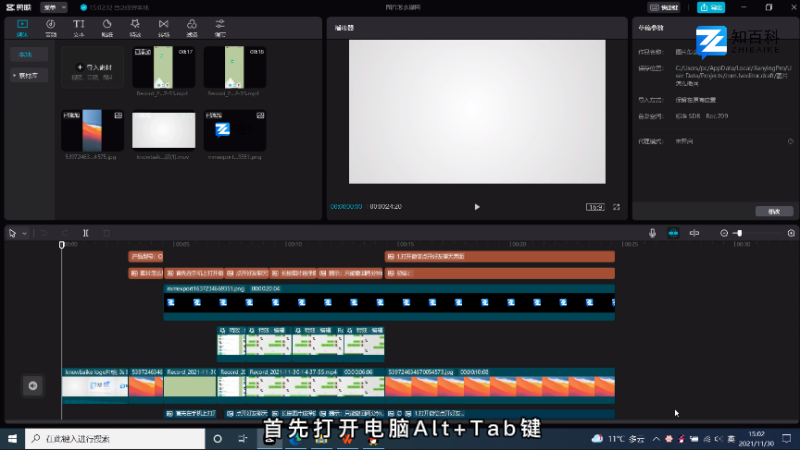Open the weather widget showing 11°C
Viewport: 800px width, 450px height.
[x=617, y=439]
